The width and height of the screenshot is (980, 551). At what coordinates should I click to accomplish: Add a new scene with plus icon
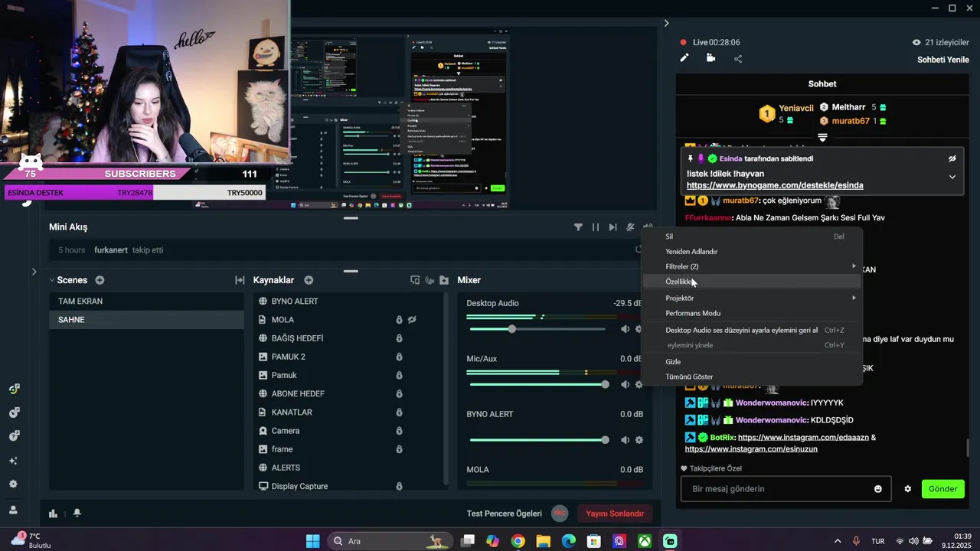point(100,280)
